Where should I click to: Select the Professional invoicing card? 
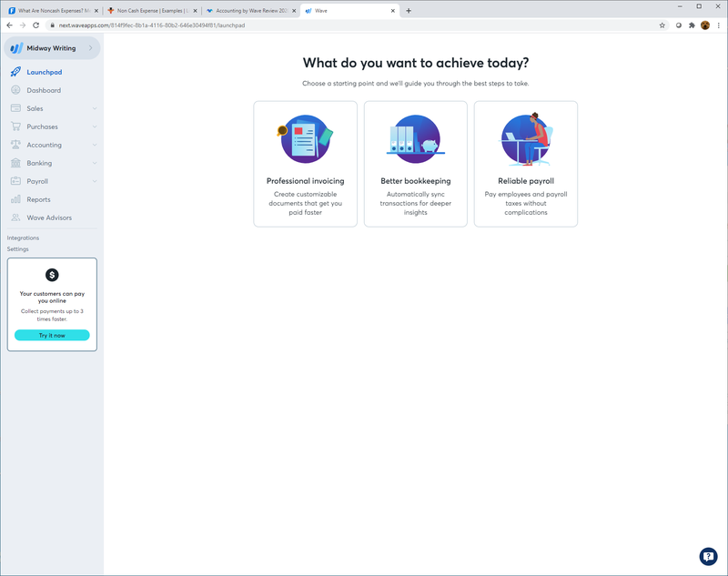306,164
